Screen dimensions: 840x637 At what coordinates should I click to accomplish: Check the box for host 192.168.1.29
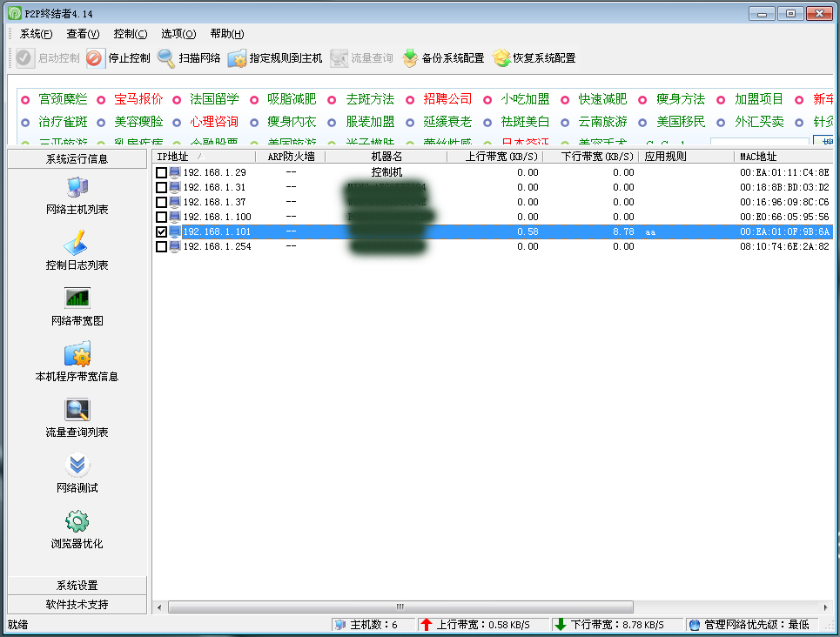coord(160,172)
